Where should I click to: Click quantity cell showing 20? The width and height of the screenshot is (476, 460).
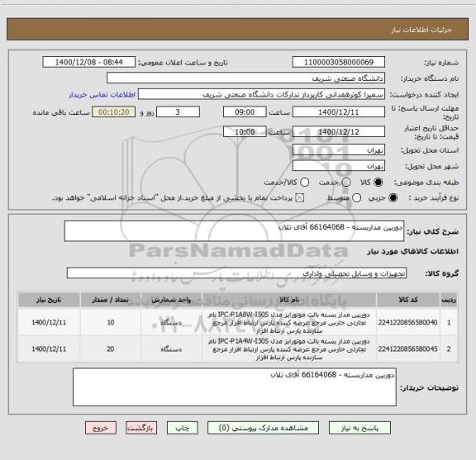click(x=111, y=349)
